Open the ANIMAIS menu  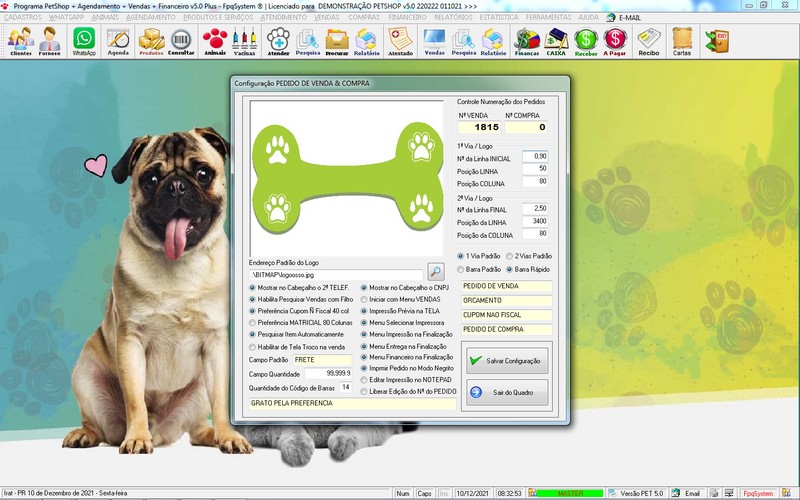[105, 17]
